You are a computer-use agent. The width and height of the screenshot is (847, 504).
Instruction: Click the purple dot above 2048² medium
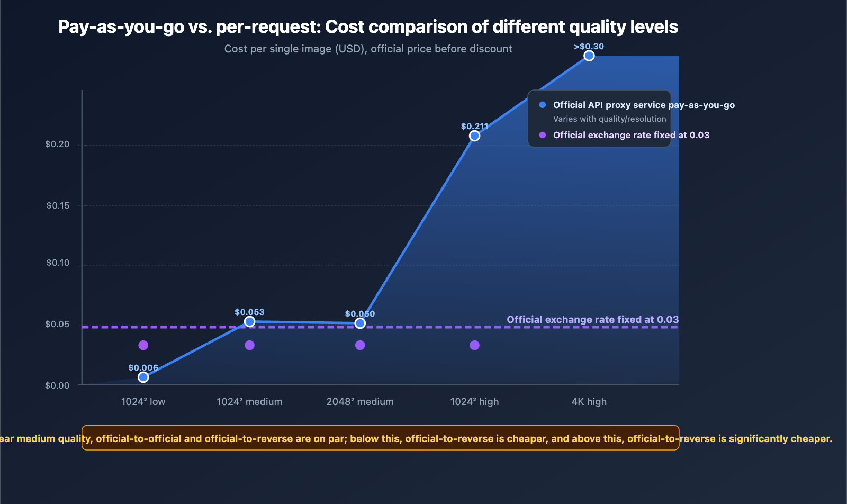tap(360, 345)
